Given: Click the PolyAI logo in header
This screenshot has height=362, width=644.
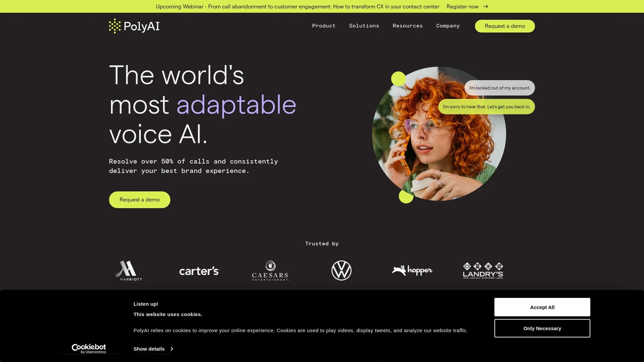Looking at the screenshot, I should click(134, 26).
